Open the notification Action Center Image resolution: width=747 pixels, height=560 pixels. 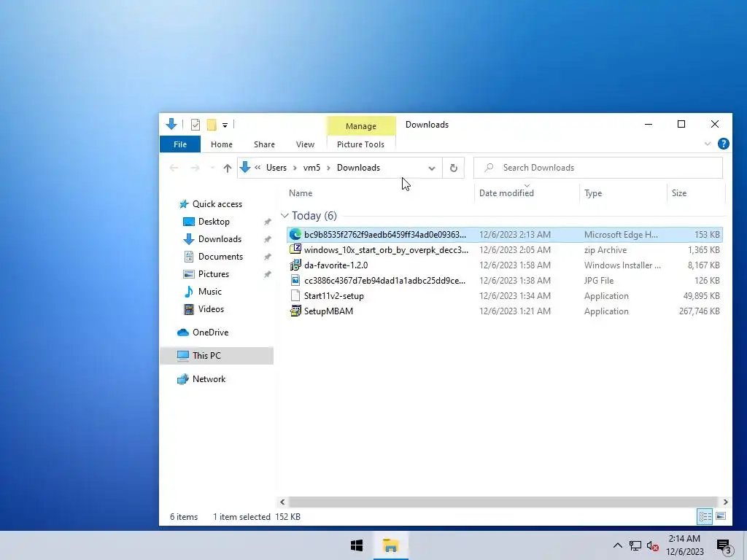724,546
